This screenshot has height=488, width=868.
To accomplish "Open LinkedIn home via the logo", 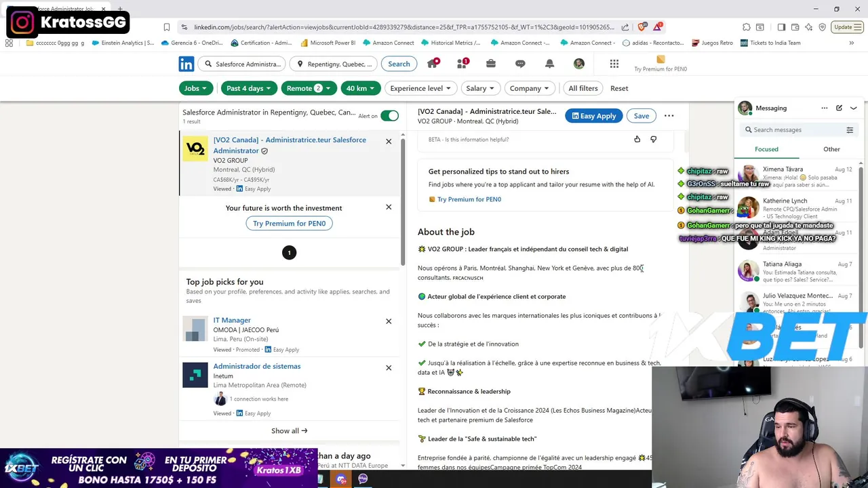I will [186, 64].
